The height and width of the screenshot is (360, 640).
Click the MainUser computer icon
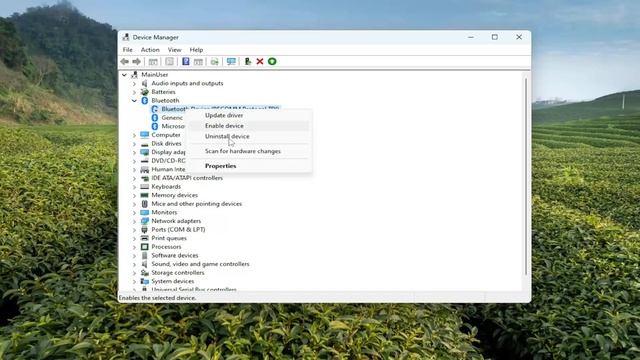[x=134, y=75]
